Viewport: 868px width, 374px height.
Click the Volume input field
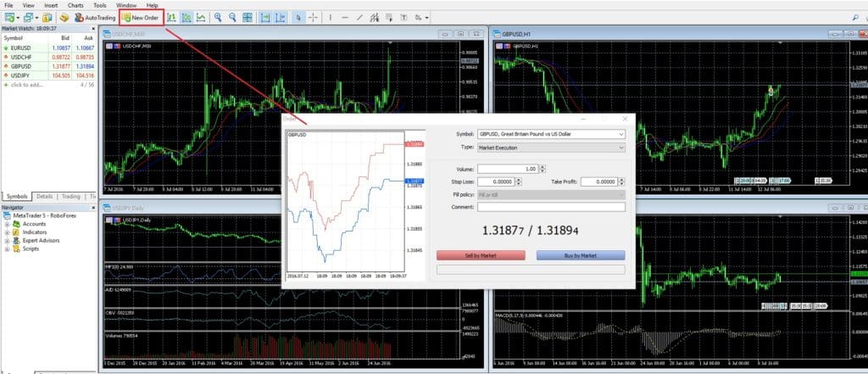[x=508, y=169]
